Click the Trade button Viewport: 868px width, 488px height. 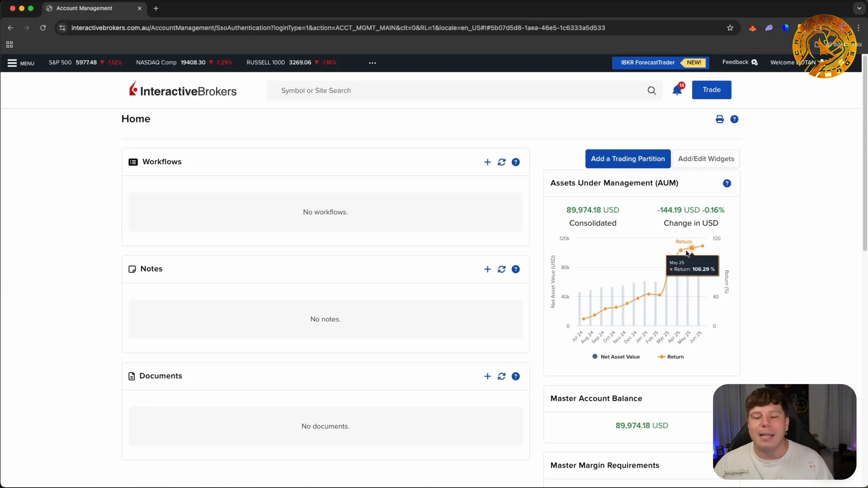[712, 90]
